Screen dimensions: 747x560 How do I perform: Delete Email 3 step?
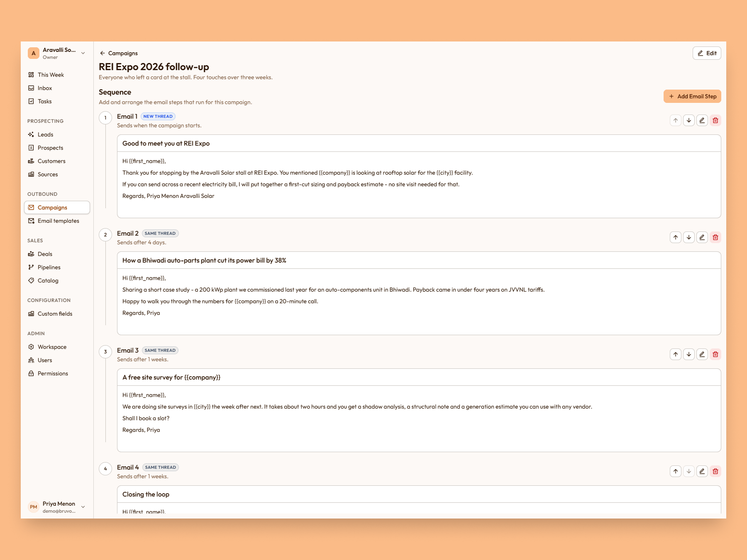[715, 354]
